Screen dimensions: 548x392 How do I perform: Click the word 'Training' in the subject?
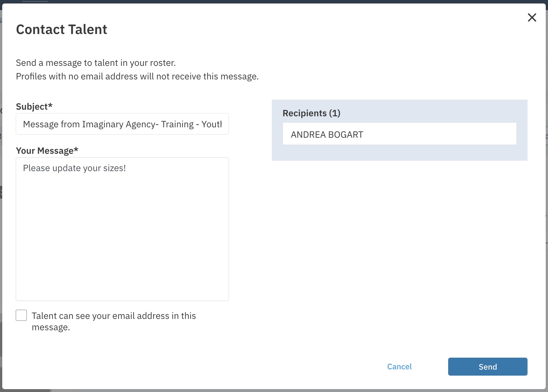[x=177, y=124]
